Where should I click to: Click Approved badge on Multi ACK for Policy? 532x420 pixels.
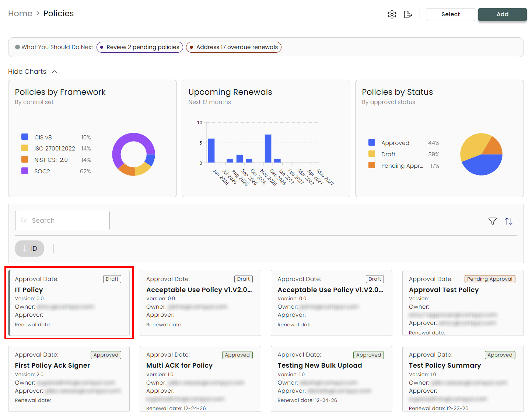237,355
